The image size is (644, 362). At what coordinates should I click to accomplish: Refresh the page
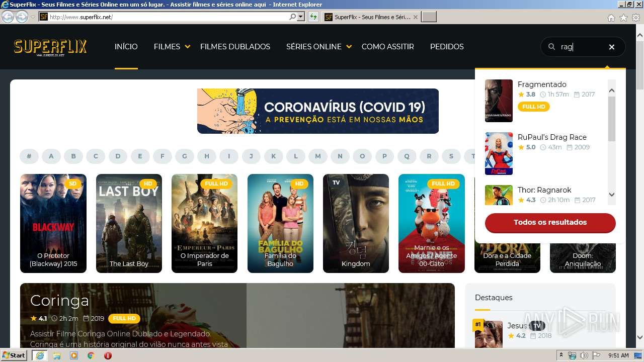313,17
